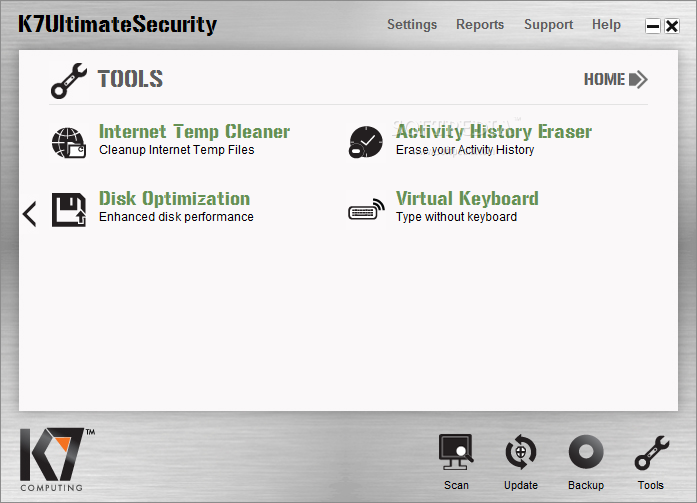The height and width of the screenshot is (503, 697).
Task: Open the Backup disc icon
Action: click(x=586, y=452)
